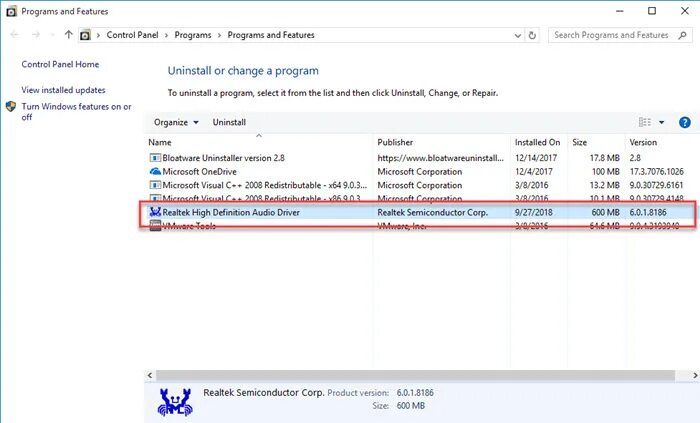This screenshot has height=423, width=700.
Task: Click the VMware Tools icon
Action: point(155,225)
